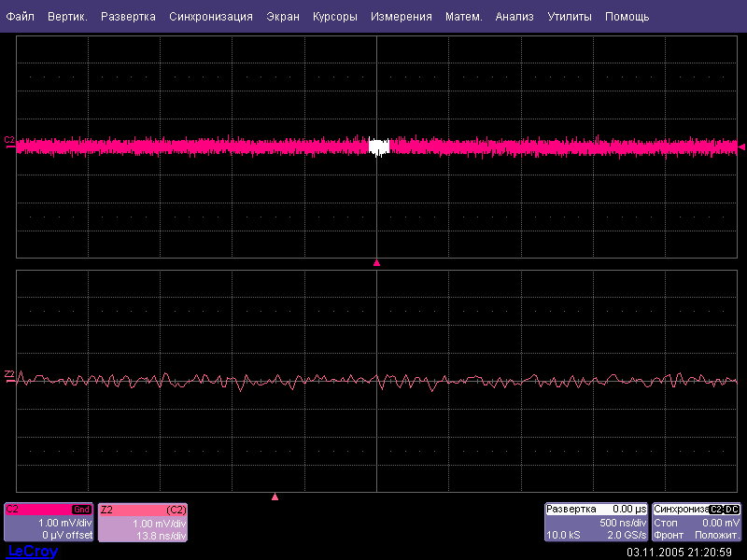
Task: Open the Экран display menu
Action: point(283,17)
